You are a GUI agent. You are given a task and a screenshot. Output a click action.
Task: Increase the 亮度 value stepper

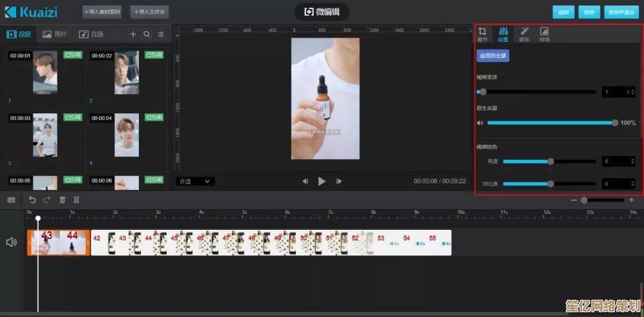[x=632, y=159]
